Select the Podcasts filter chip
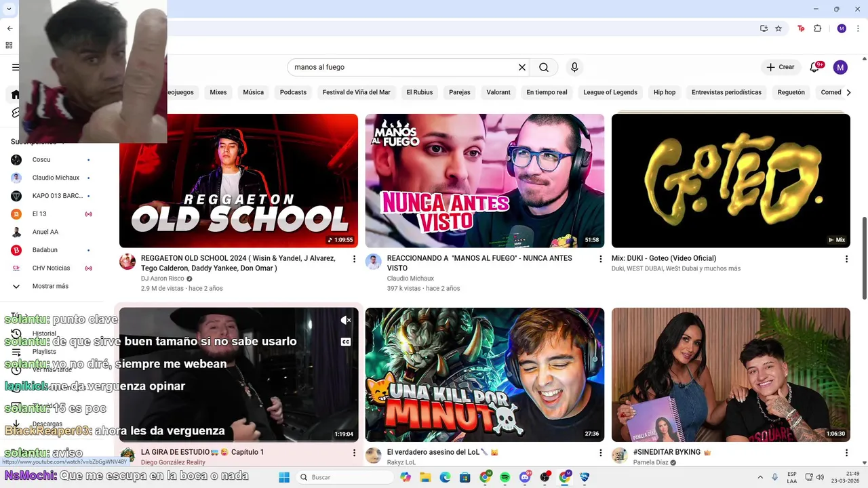Screen dimensions: 868x488 pos(293,92)
